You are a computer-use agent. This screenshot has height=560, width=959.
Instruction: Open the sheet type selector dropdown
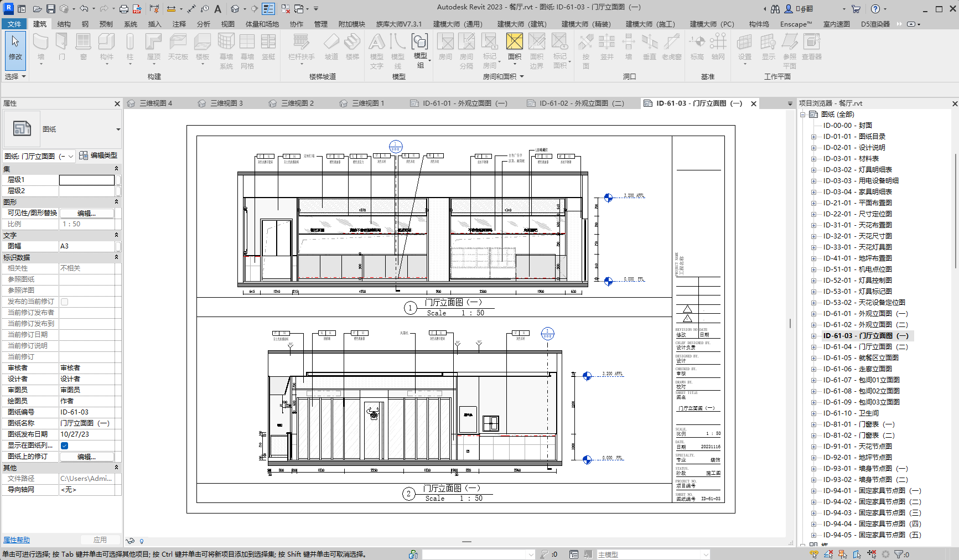point(118,129)
